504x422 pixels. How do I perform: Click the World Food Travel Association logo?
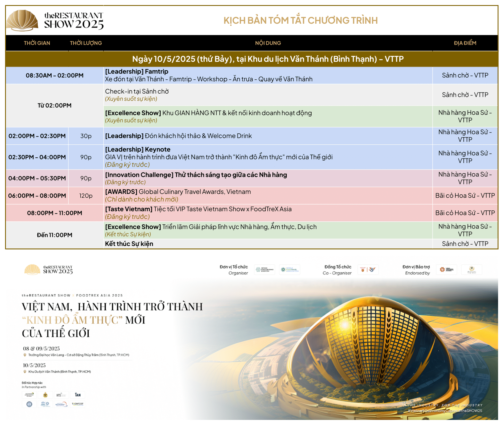coord(290,270)
